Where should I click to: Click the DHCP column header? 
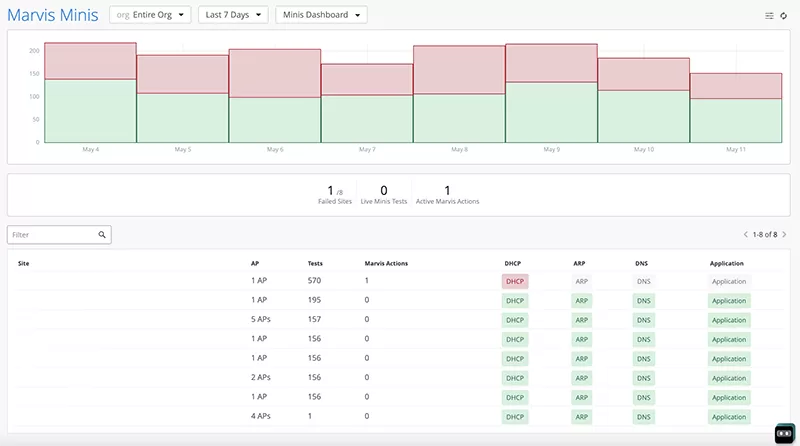pos(513,263)
